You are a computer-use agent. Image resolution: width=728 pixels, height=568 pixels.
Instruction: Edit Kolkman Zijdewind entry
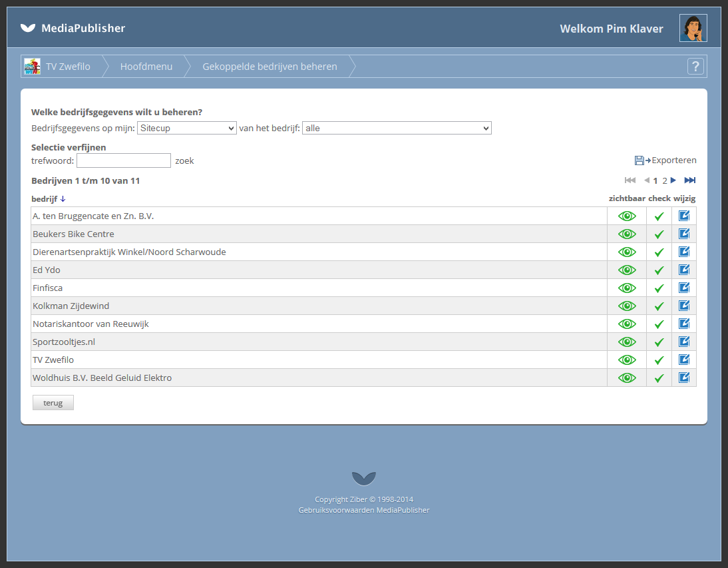[684, 306]
